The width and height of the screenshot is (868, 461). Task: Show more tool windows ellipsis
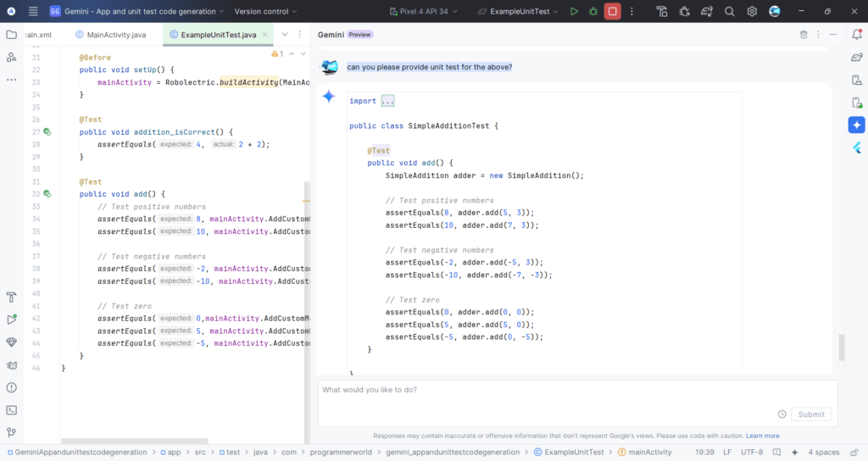click(11, 80)
